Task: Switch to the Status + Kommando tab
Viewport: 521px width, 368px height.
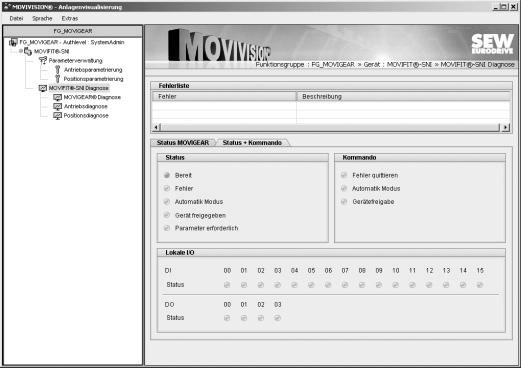Action: [252, 143]
